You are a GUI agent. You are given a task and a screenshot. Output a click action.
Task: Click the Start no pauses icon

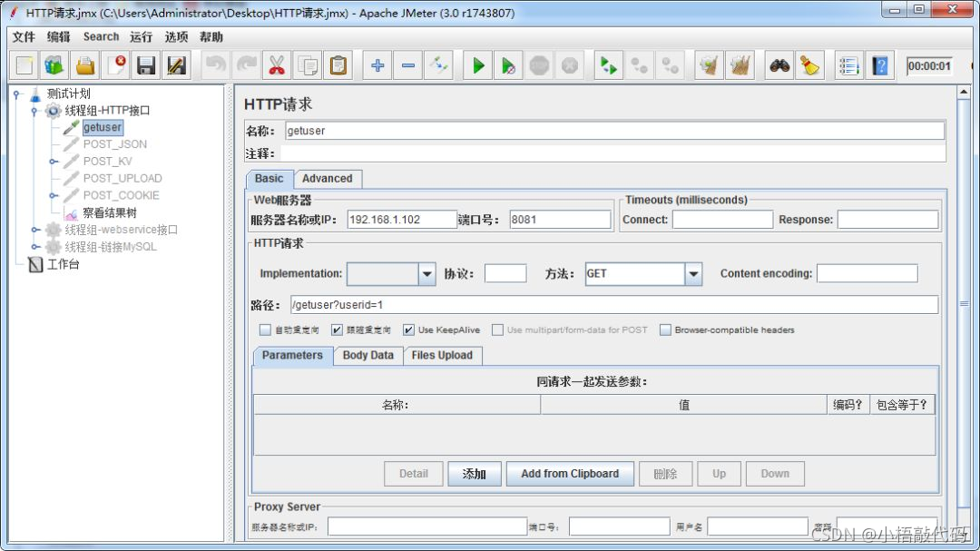click(509, 65)
